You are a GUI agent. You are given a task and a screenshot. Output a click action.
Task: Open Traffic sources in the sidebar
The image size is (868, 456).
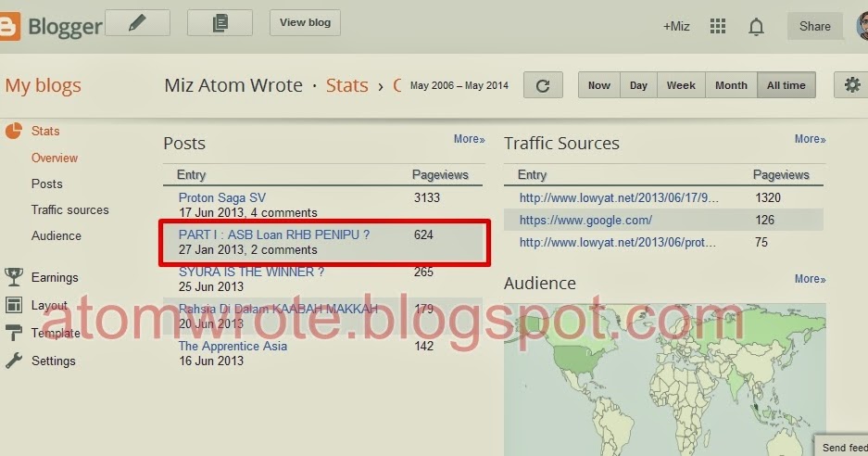tap(69, 210)
